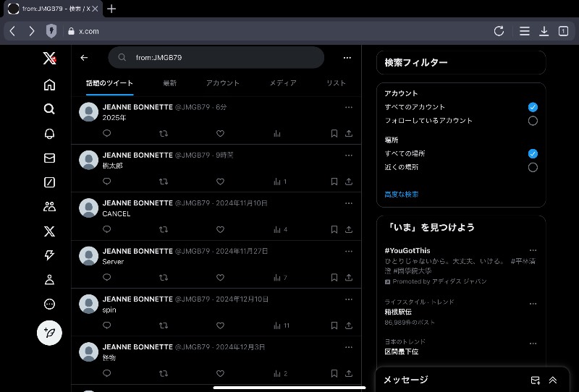The height and width of the screenshot is (392, 579).
Task: Open more menu on 怪物 tweet
Action: pos(349,347)
